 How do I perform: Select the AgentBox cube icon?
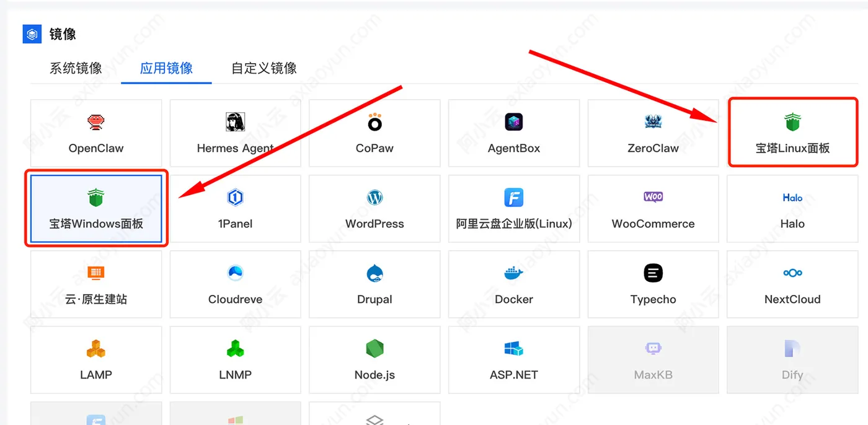pos(514,122)
